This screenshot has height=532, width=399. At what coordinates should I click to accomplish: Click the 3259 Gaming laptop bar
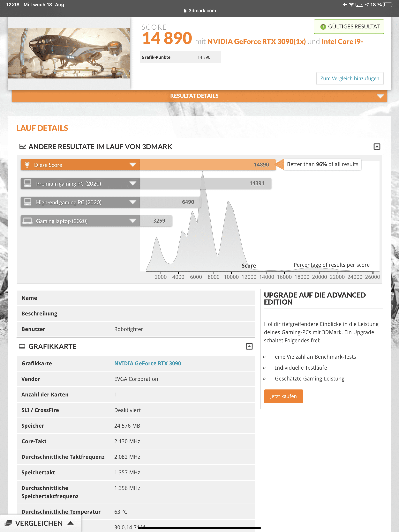pos(156,221)
